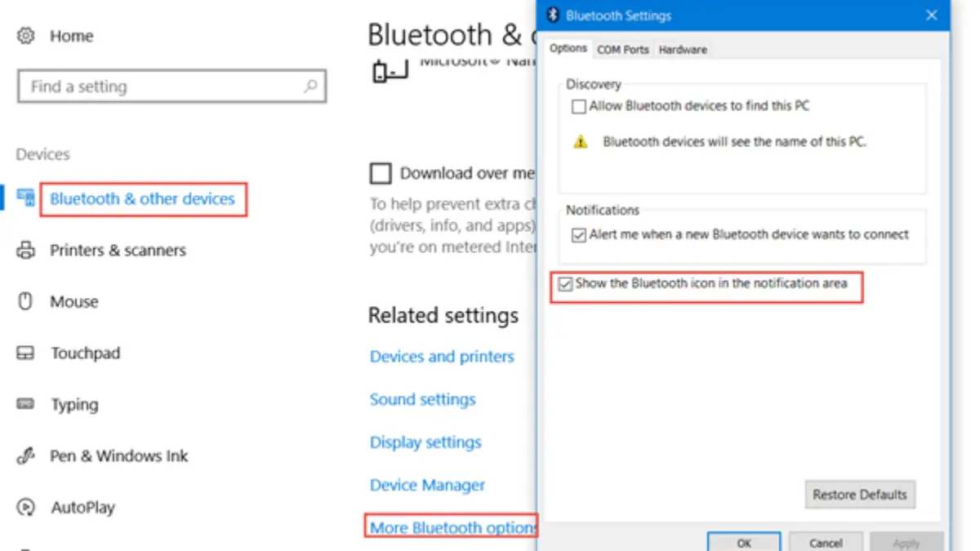Click the Find a setting search box
980x551 pixels.
(x=163, y=86)
